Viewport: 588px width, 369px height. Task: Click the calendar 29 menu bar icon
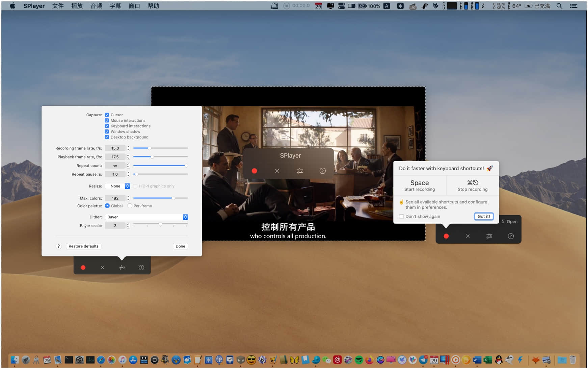click(318, 6)
